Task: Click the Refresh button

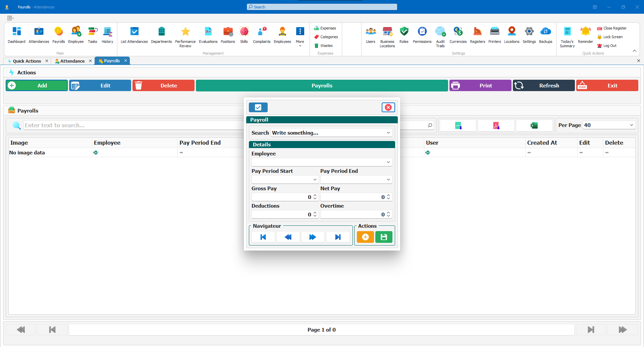Action: click(544, 85)
